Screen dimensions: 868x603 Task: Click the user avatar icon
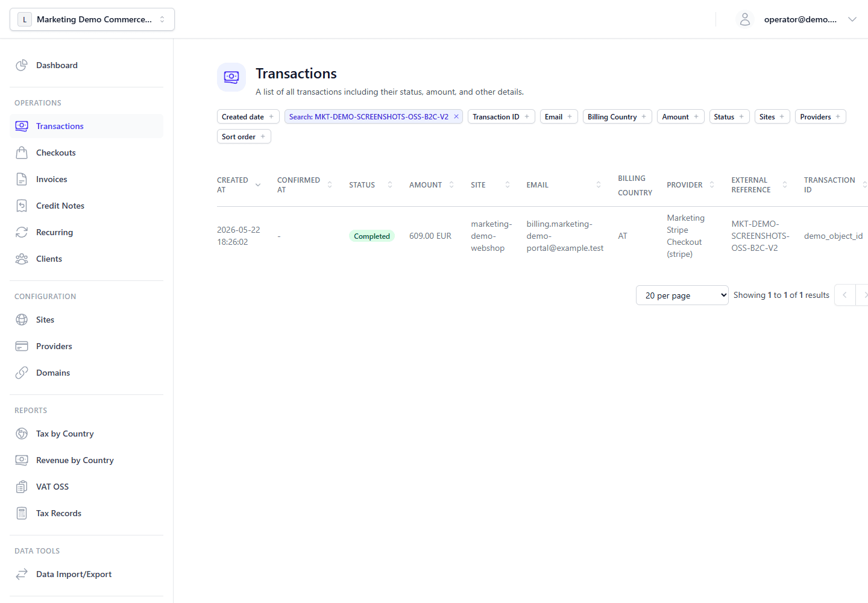point(745,19)
